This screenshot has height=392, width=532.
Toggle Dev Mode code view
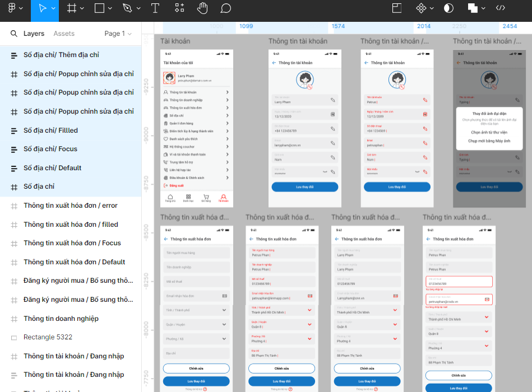point(501,8)
